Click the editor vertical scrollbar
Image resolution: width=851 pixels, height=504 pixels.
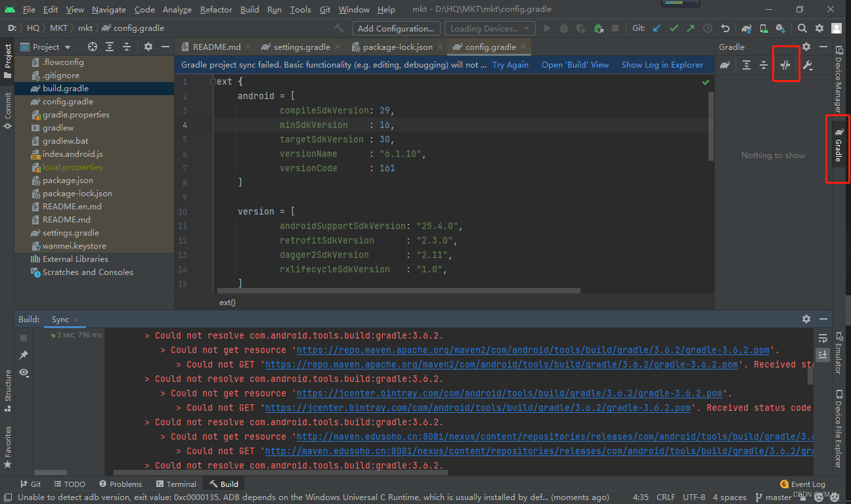(x=710, y=125)
